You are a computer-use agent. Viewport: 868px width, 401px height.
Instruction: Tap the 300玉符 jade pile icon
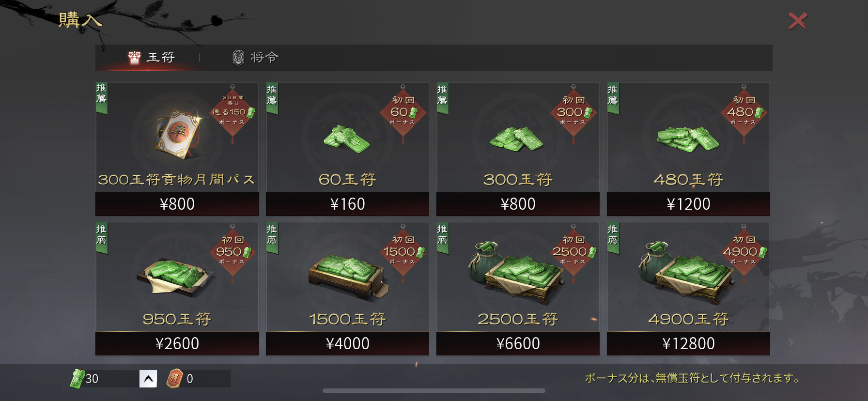click(x=516, y=139)
